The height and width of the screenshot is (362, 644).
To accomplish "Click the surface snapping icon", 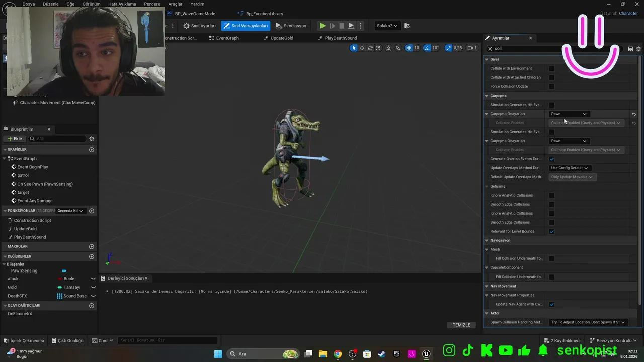I will click(398, 48).
